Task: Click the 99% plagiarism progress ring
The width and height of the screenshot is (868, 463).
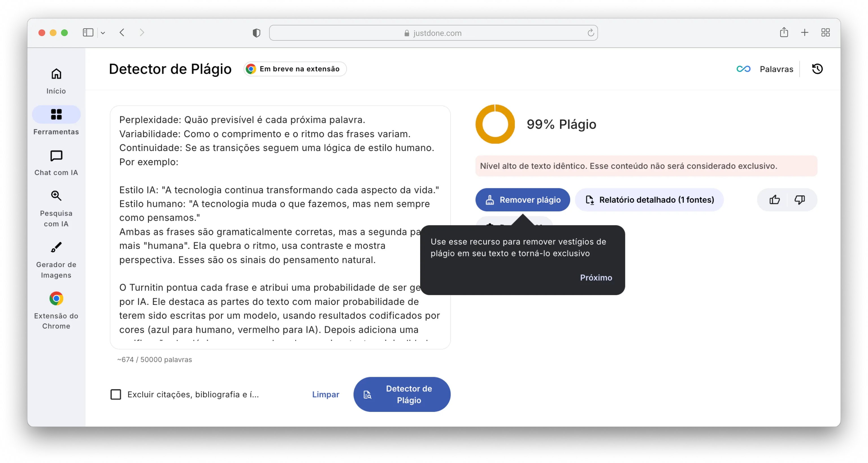Action: tap(495, 124)
